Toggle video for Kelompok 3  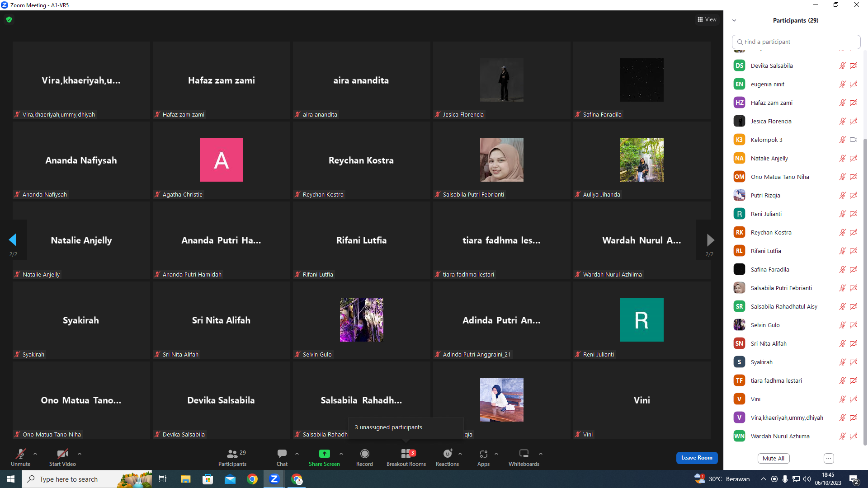click(x=854, y=140)
